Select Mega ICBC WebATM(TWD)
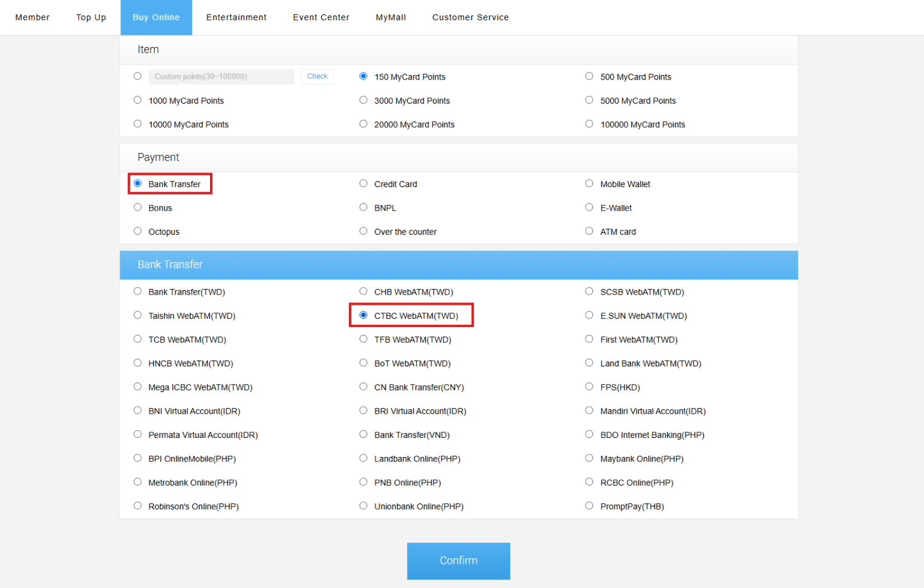 click(x=138, y=386)
